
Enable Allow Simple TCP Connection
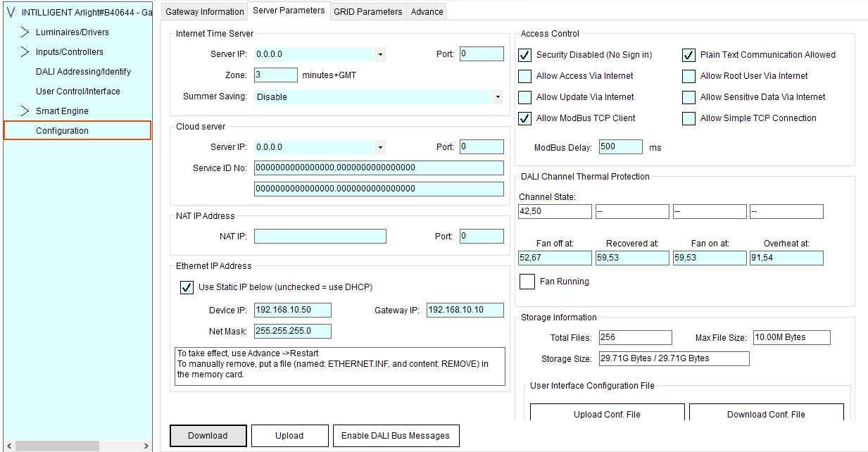(688, 118)
